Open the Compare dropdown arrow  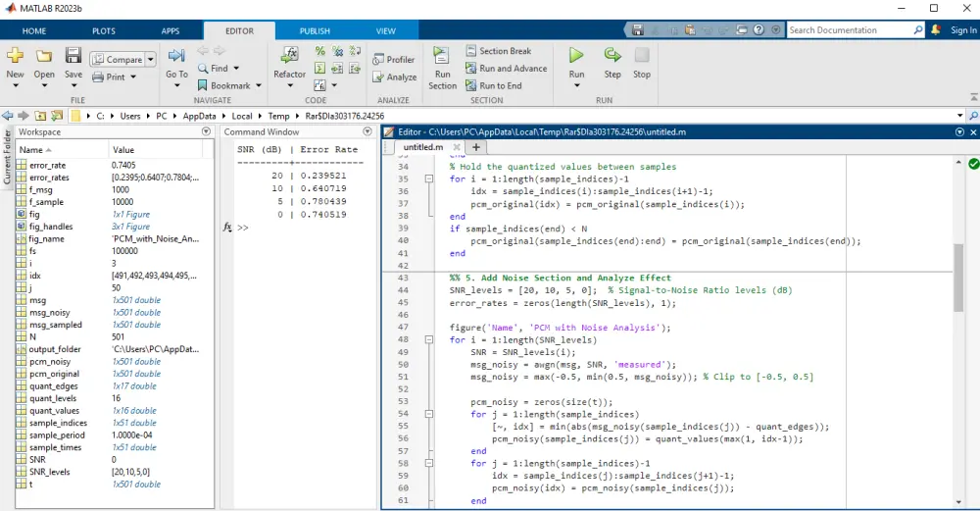pyautogui.click(x=151, y=60)
